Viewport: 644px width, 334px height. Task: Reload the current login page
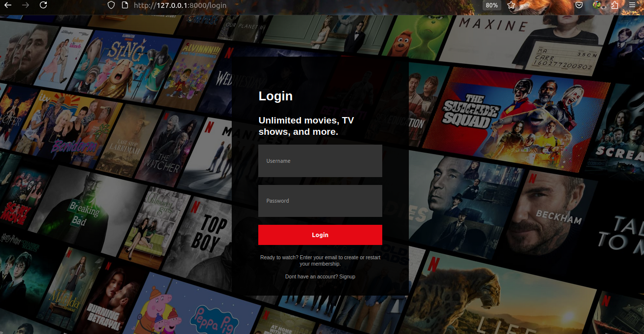pos(43,5)
